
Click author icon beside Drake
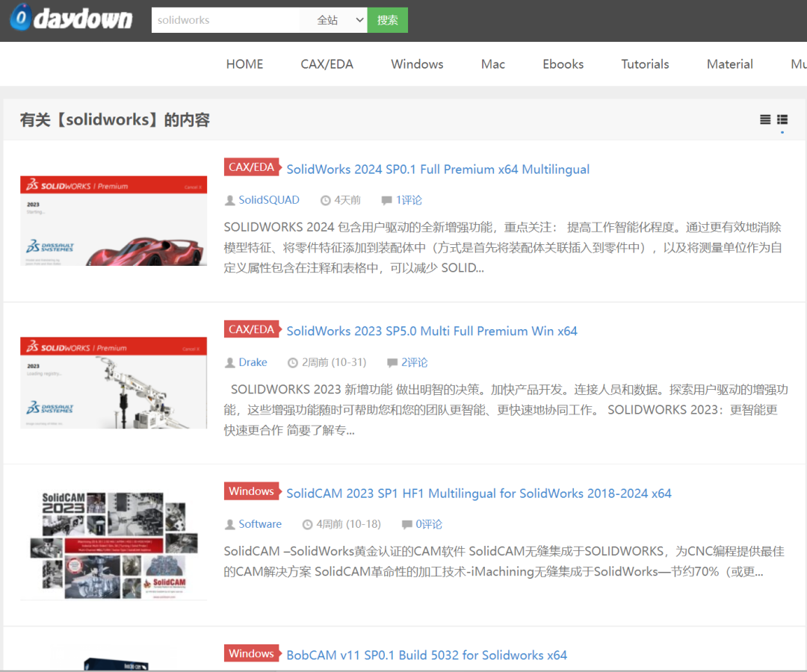click(229, 362)
